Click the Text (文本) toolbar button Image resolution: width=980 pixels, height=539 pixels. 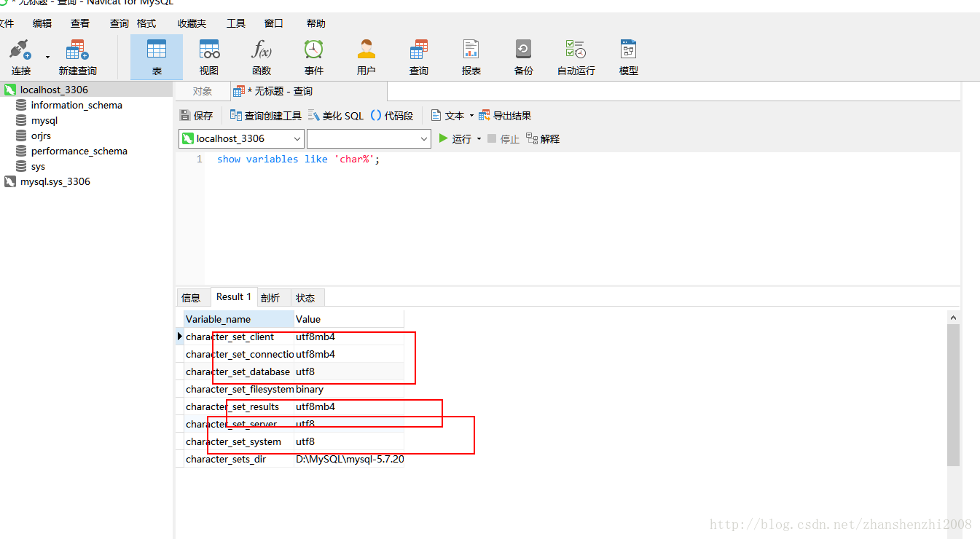pos(447,116)
